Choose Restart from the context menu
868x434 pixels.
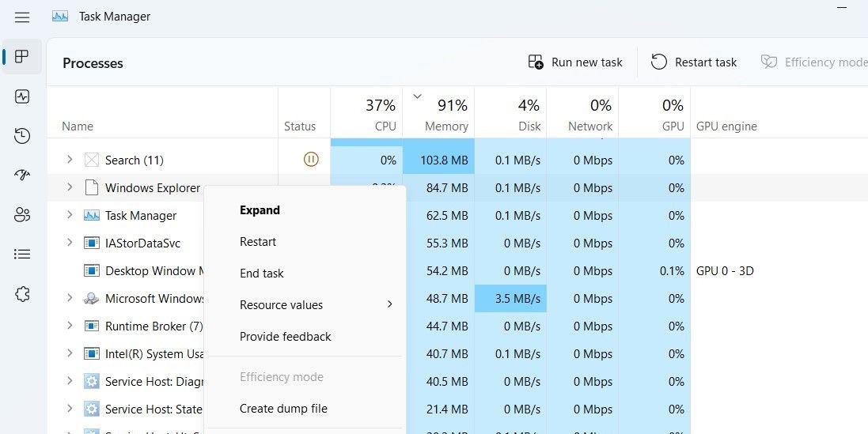click(258, 242)
